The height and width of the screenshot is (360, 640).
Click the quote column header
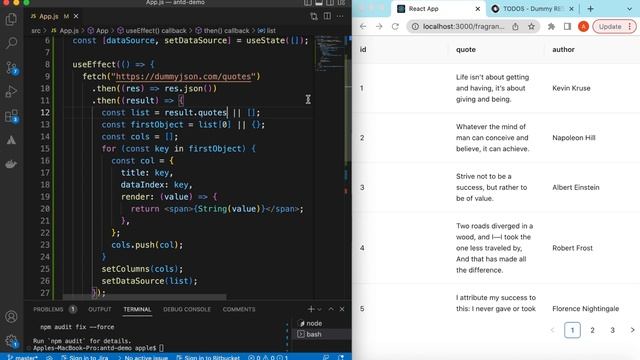point(466,49)
